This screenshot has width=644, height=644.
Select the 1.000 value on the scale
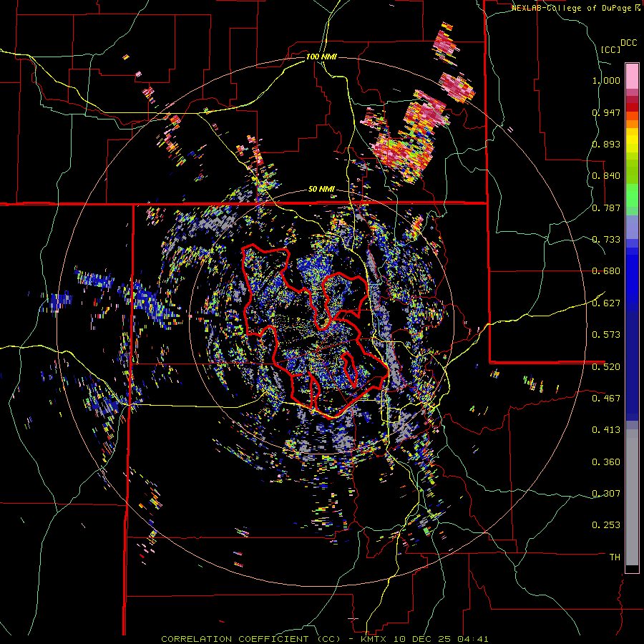[606, 80]
